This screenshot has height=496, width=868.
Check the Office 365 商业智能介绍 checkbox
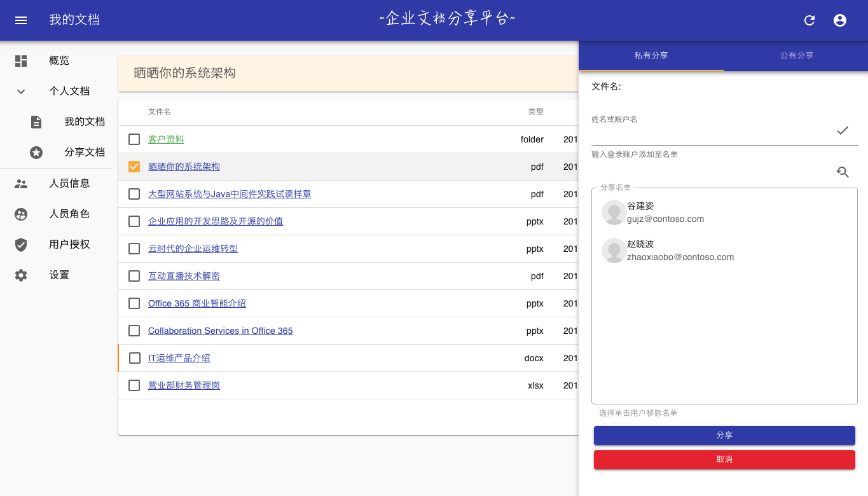(134, 303)
